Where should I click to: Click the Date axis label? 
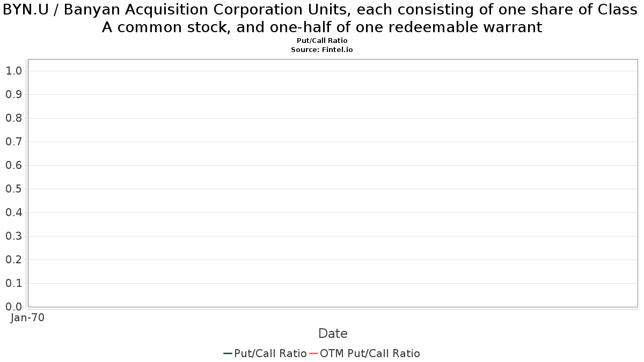coord(333,334)
